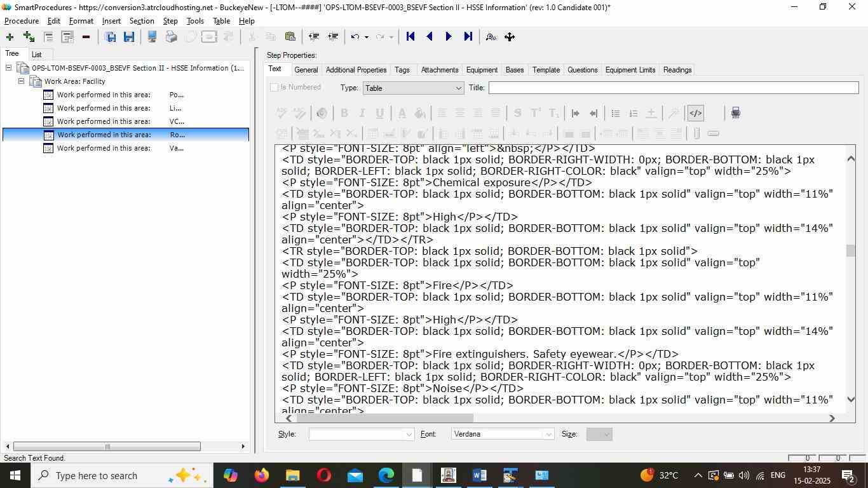Select tree row ending with 'Li...'
The image size is (868, 488).
[126, 108]
